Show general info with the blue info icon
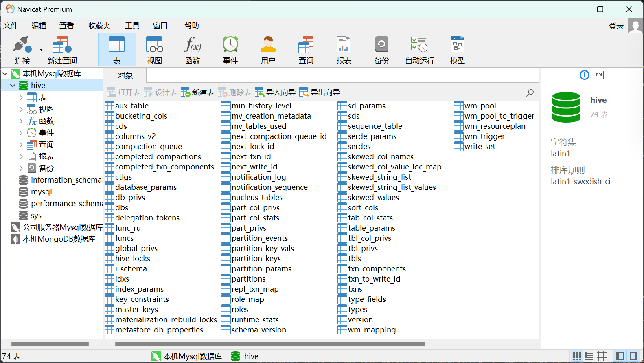The height and width of the screenshot is (363, 644). click(584, 75)
